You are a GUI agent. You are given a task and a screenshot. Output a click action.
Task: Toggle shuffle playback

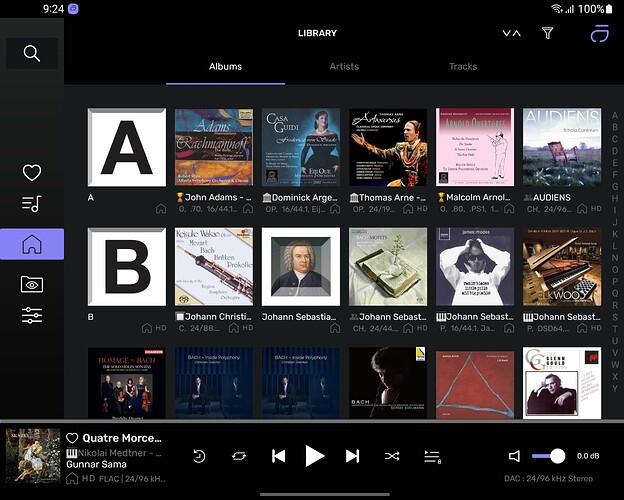click(392, 456)
